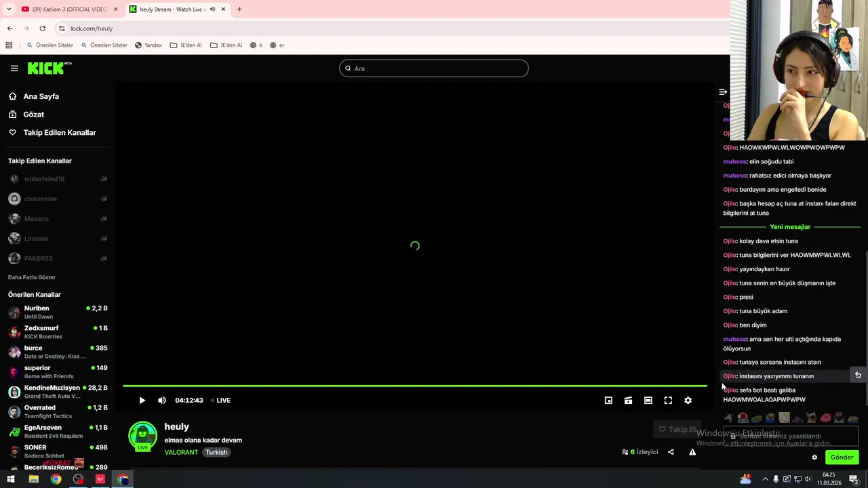This screenshot has width=868, height=488.
Task: Open charmexie followed channel
Action: [58, 199]
